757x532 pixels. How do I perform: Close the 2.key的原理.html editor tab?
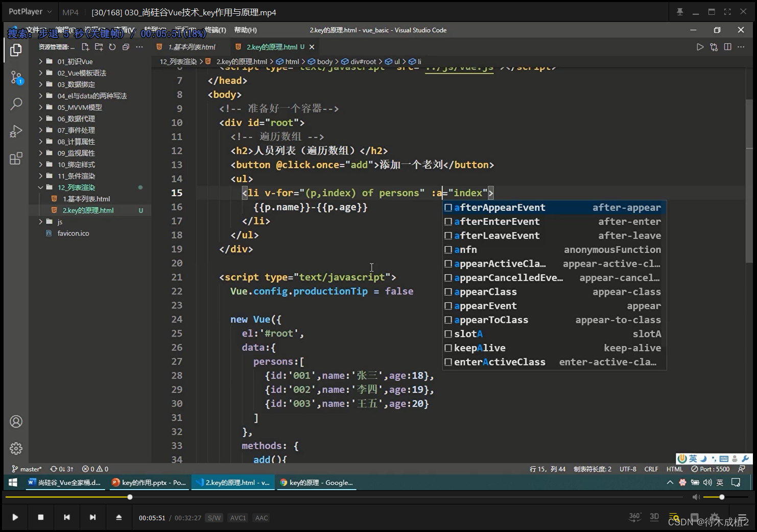coord(312,47)
